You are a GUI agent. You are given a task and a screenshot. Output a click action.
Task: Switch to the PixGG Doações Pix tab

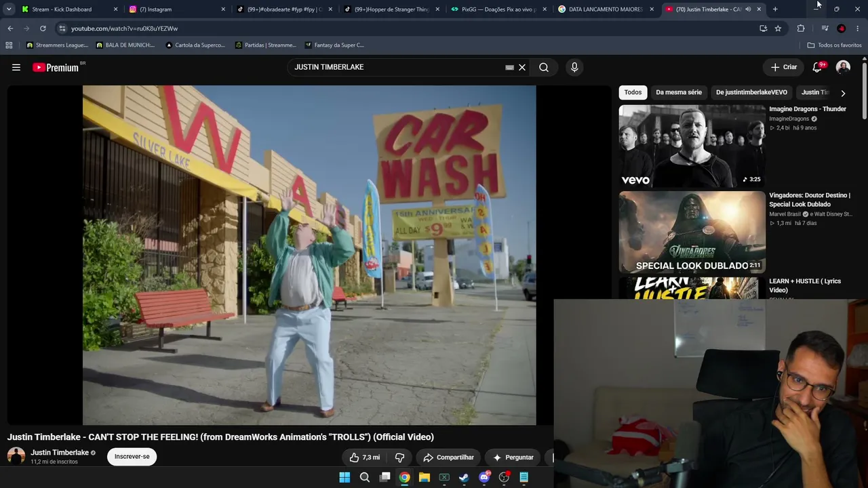pos(498,9)
